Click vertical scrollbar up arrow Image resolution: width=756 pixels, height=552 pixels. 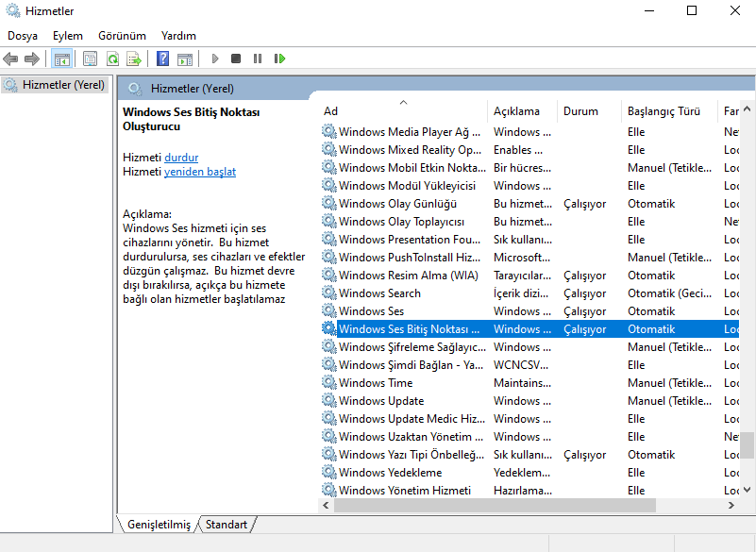(747, 109)
